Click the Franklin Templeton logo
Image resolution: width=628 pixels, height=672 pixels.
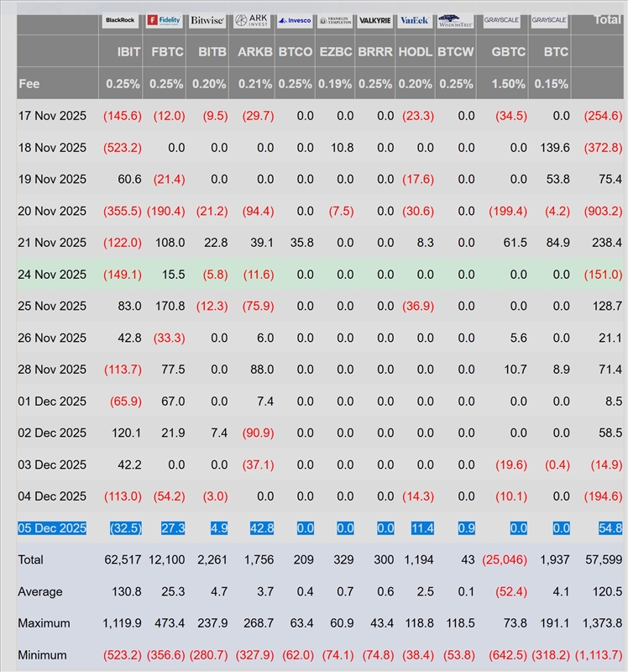click(x=335, y=19)
